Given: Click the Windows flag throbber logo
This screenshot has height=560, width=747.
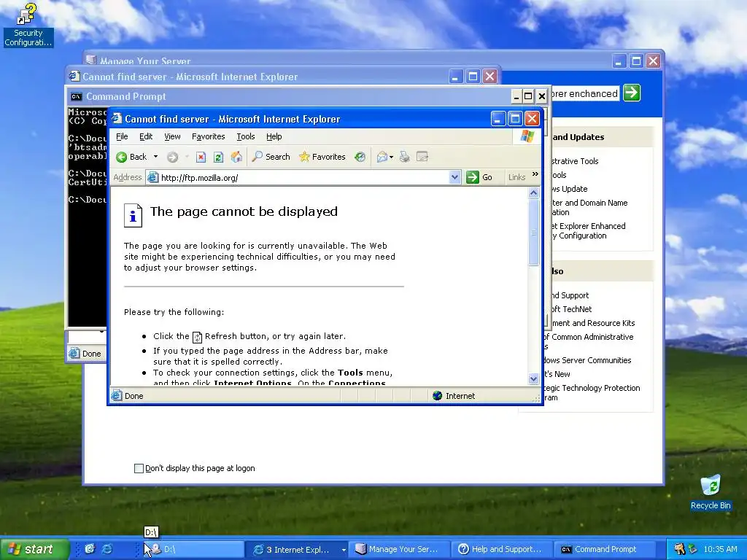Looking at the screenshot, I should point(527,136).
